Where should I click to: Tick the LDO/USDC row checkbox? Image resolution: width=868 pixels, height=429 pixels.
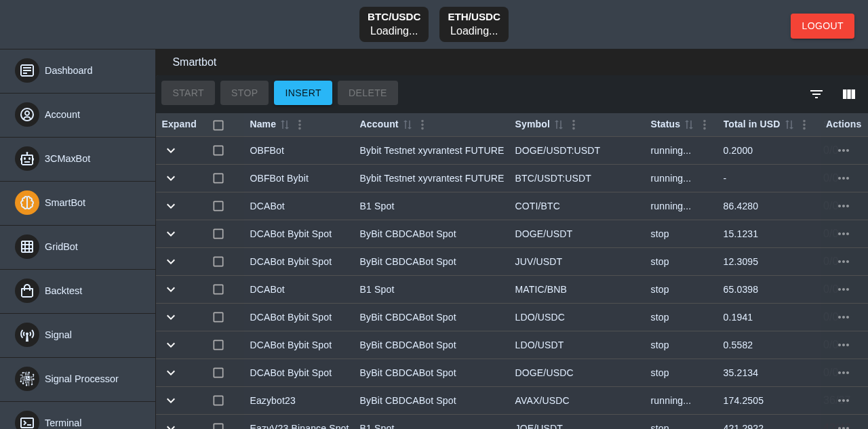[218, 317]
